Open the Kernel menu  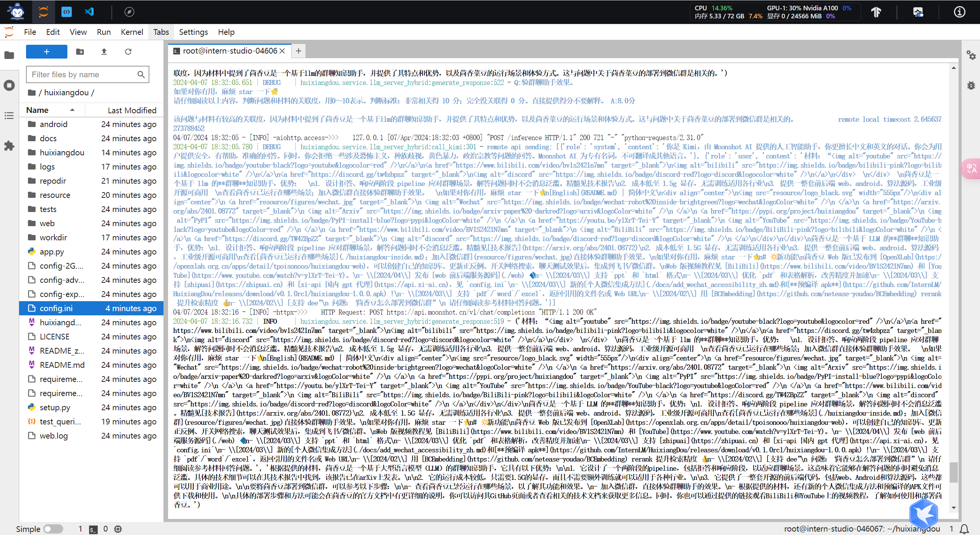click(132, 32)
